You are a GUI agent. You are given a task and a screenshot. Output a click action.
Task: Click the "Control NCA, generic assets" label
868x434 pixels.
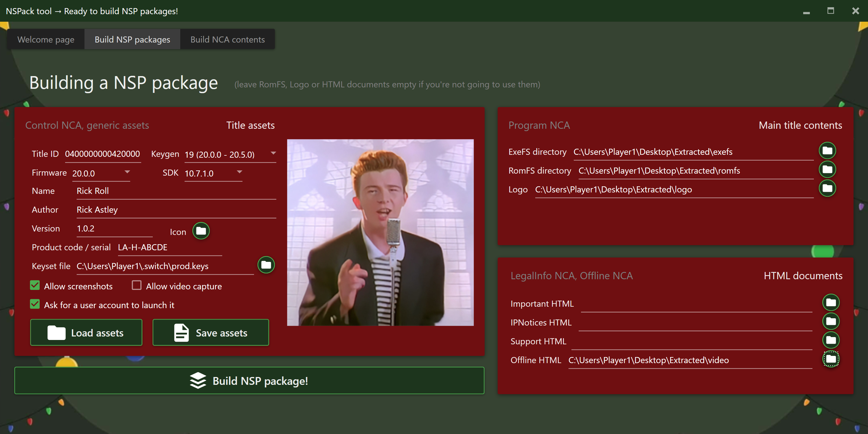[87, 126]
